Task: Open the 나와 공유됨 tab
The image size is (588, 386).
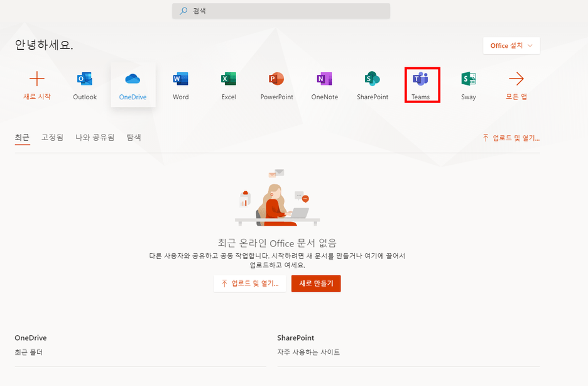Action: tap(95, 137)
